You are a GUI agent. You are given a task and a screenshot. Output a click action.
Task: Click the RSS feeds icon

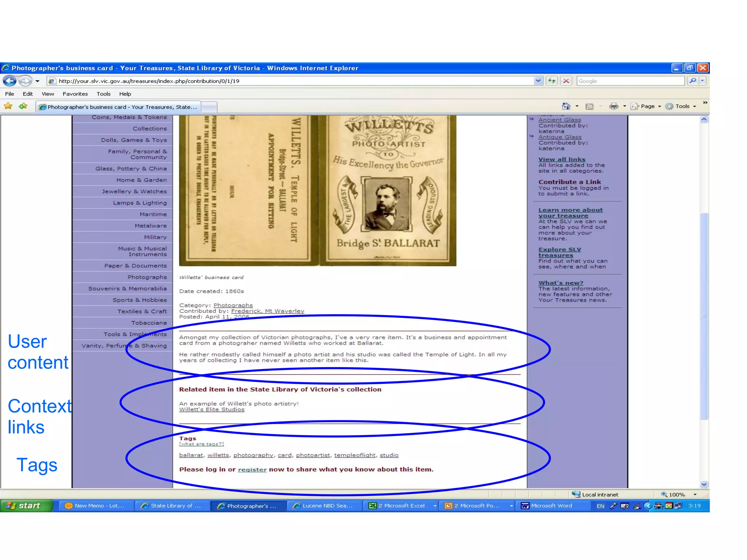pos(589,106)
